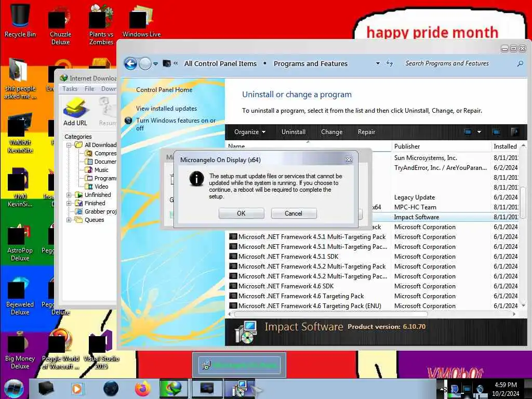Viewport: 532px width, 399px height.
Task: Open the address bar history dropdown arrow
Action: 378,63
